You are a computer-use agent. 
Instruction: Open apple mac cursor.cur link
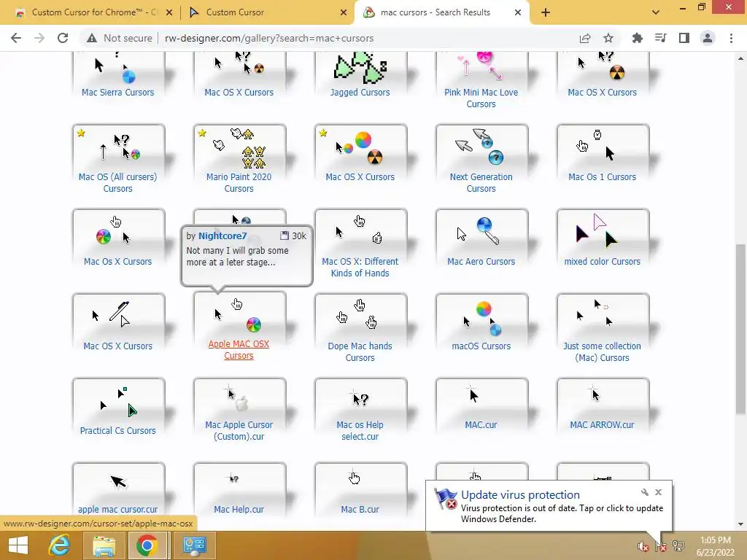[x=117, y=509]
